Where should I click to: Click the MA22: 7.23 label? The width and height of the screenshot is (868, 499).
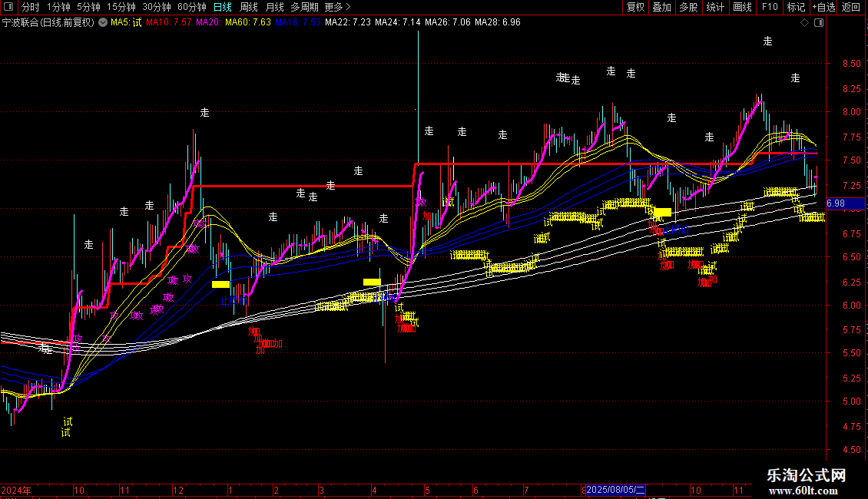coord(348,23)
